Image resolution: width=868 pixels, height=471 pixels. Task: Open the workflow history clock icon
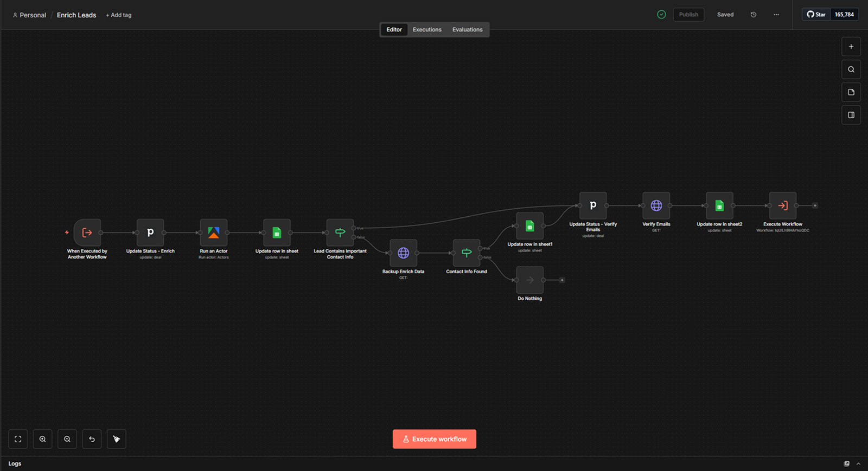754,15
